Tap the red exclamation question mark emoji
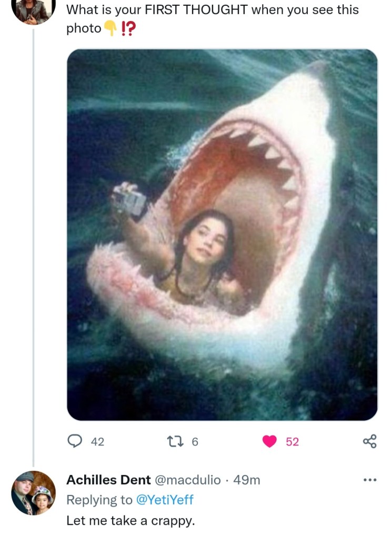 [127, 28]
